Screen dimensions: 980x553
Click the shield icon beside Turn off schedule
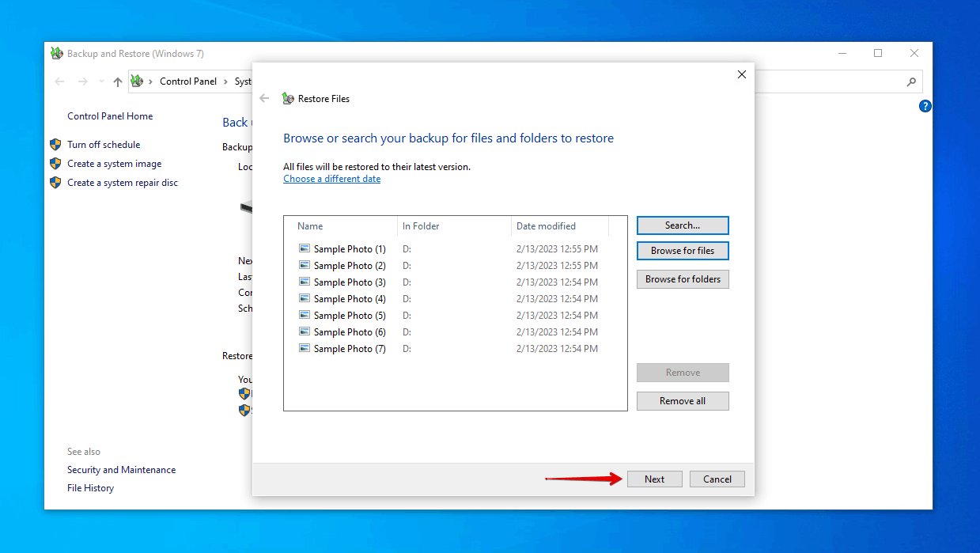coord(55,145)
